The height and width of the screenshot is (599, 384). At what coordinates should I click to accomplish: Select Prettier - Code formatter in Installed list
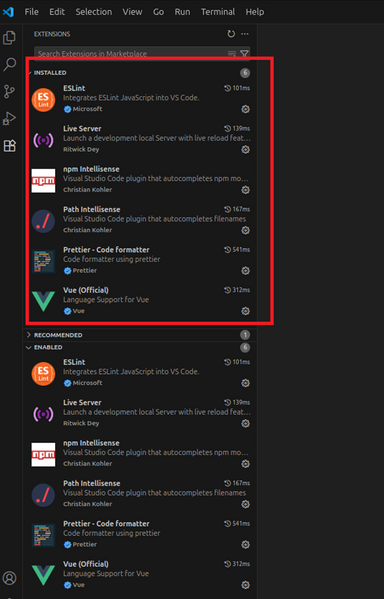point(106,250)
